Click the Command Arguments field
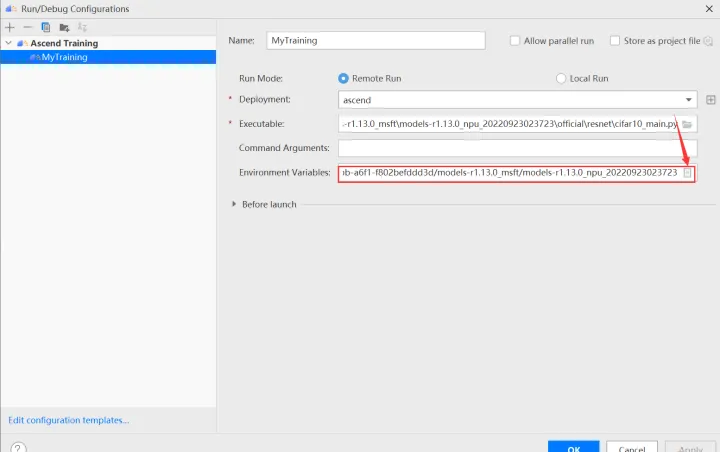 point(517,148)
